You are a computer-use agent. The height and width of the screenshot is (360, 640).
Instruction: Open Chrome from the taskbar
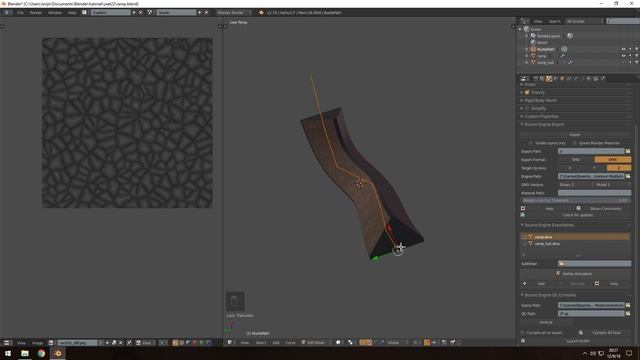41,353
